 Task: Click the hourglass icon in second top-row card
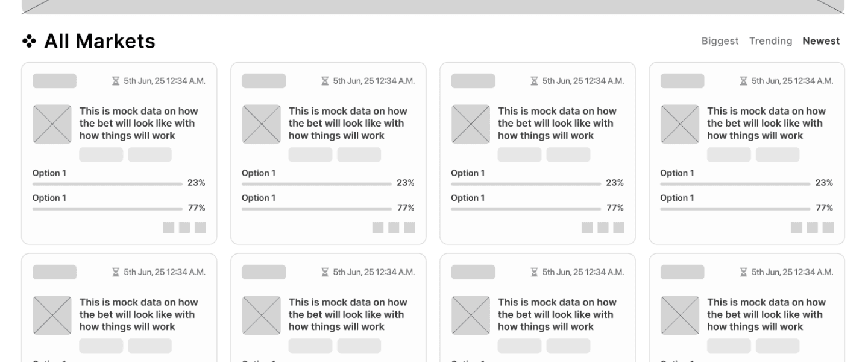click(325, 81)
